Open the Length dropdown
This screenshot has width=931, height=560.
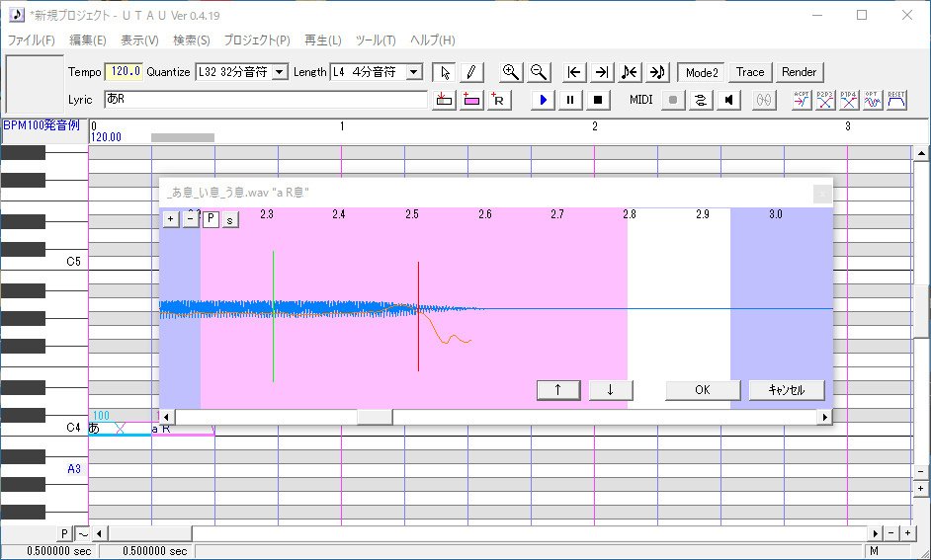click(414, 72)
